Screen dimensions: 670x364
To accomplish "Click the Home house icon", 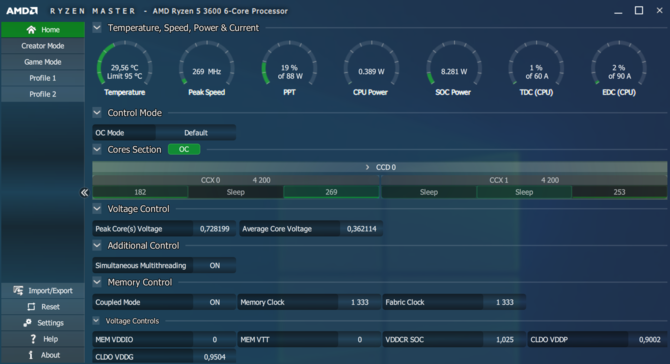I will coord(31,29).
